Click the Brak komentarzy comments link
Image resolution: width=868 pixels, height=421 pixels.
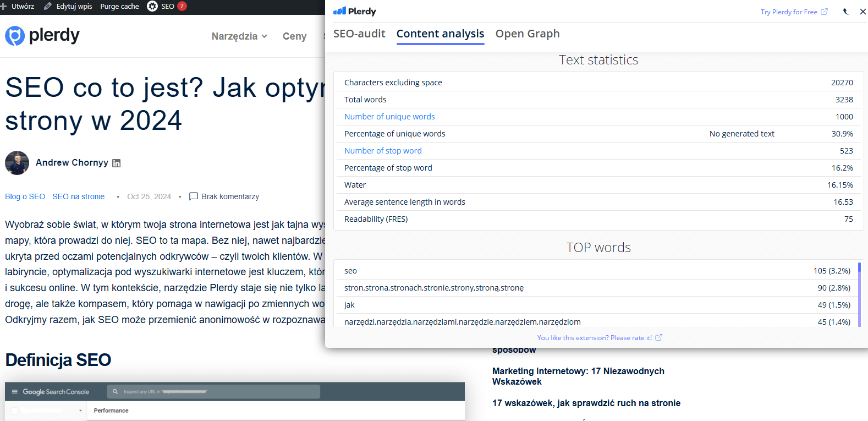coord(230,196)
